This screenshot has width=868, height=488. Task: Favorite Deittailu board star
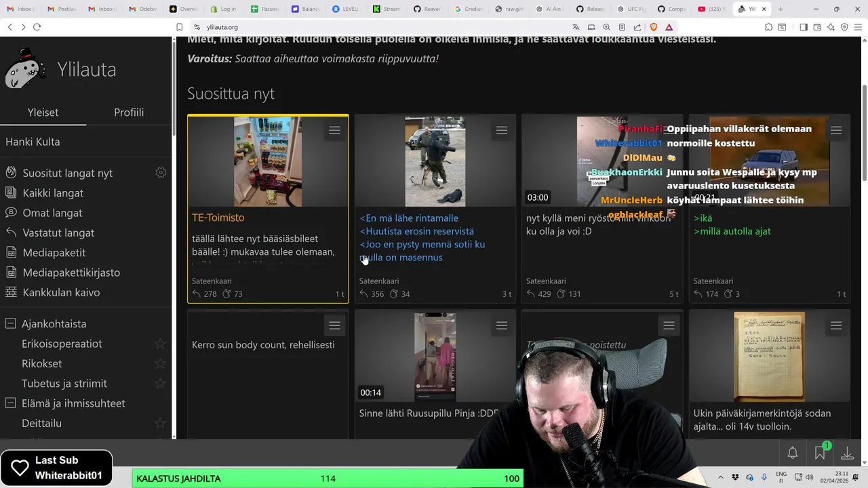(x=160, y=423)
